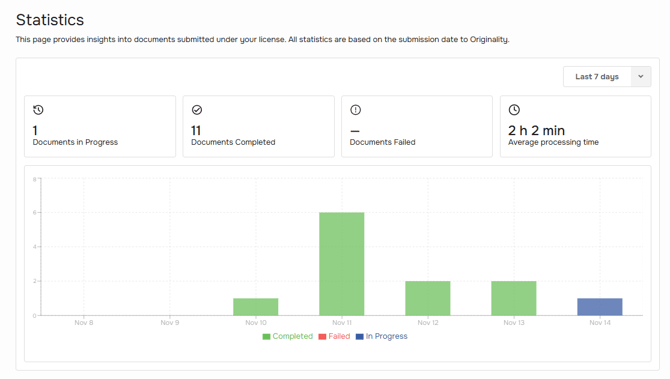The width and height of the screenshot is (670, 379).
Task: Click the blue in-progress bar for Nov 14
Action: point(600,307)
